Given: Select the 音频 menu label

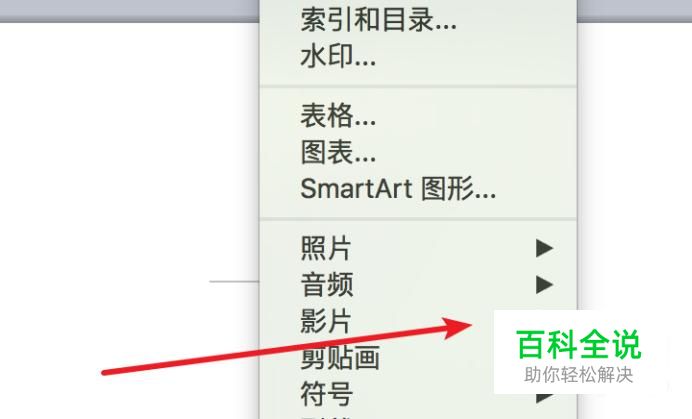Looking at the screenshot, I should pyautogui.click(x=327, y=285).
